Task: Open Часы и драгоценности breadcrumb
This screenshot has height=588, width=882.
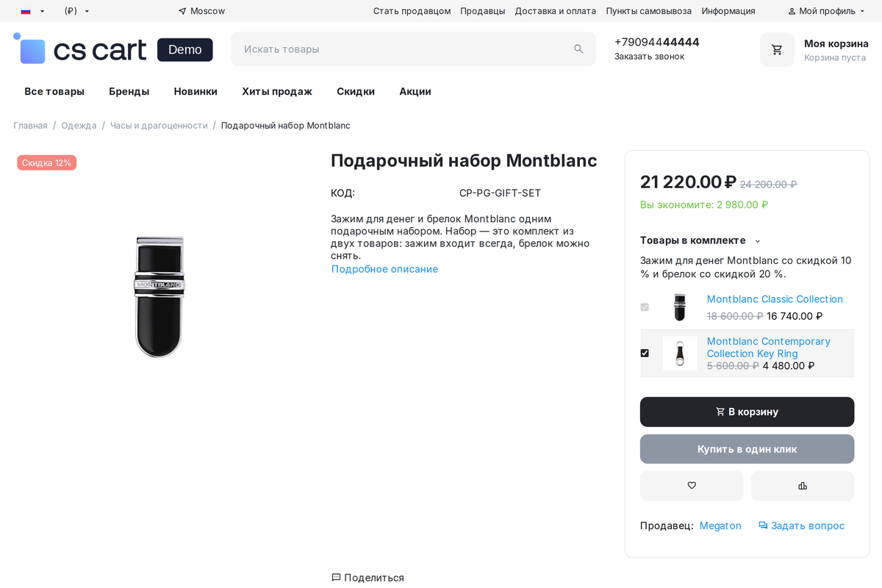Action: tap(159, 126)
